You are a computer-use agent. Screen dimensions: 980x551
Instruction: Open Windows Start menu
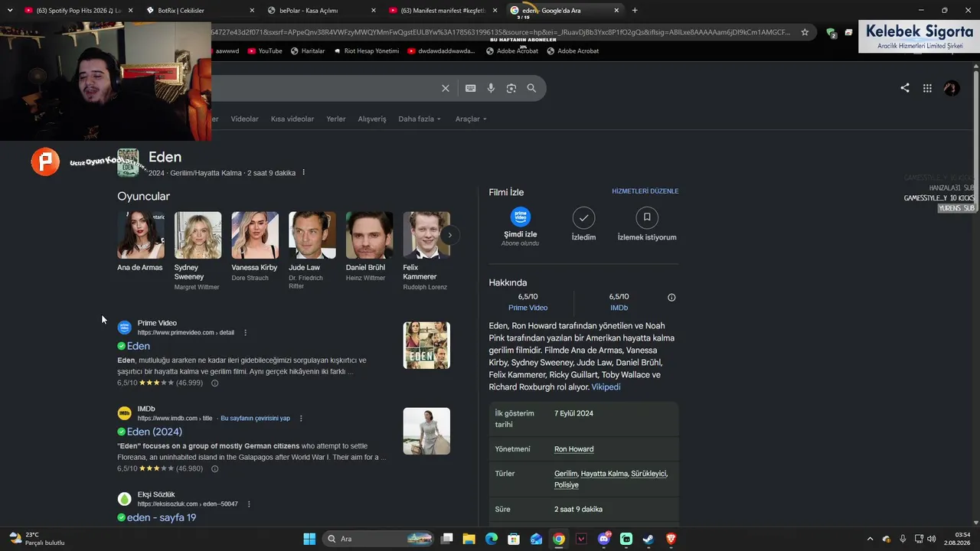tap(309, 539)
